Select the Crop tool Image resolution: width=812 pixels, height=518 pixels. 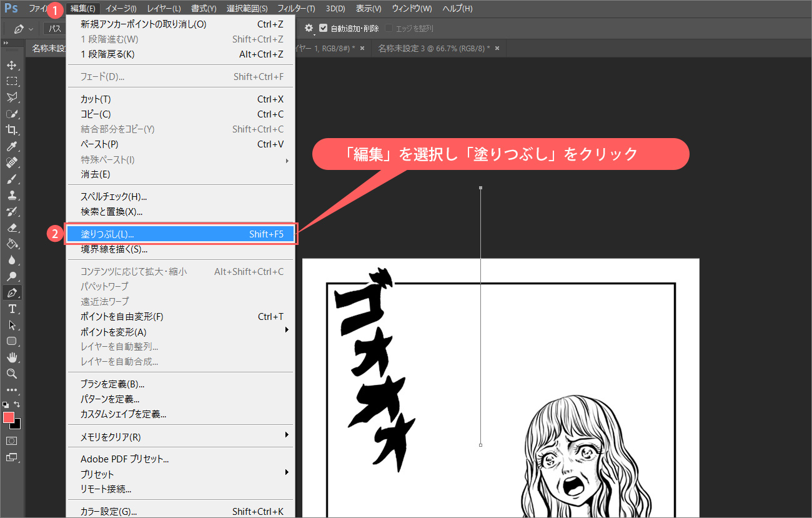[x=11, y=130]
